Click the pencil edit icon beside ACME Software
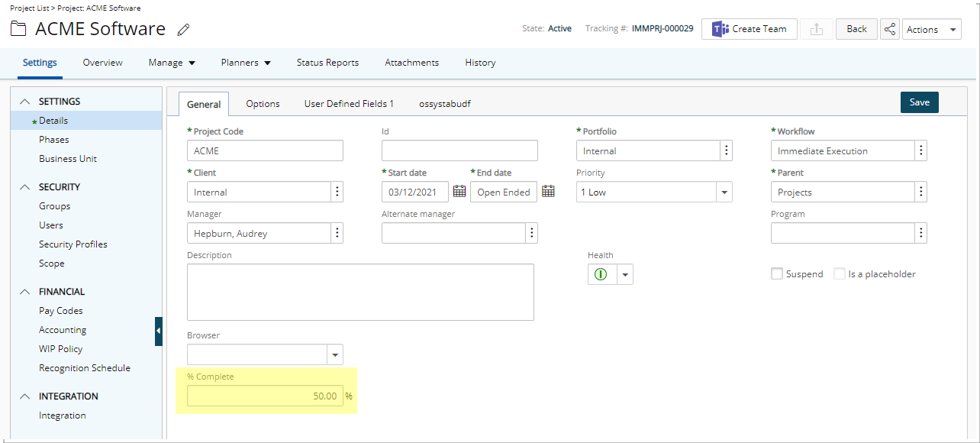 [x=183, y=30]
